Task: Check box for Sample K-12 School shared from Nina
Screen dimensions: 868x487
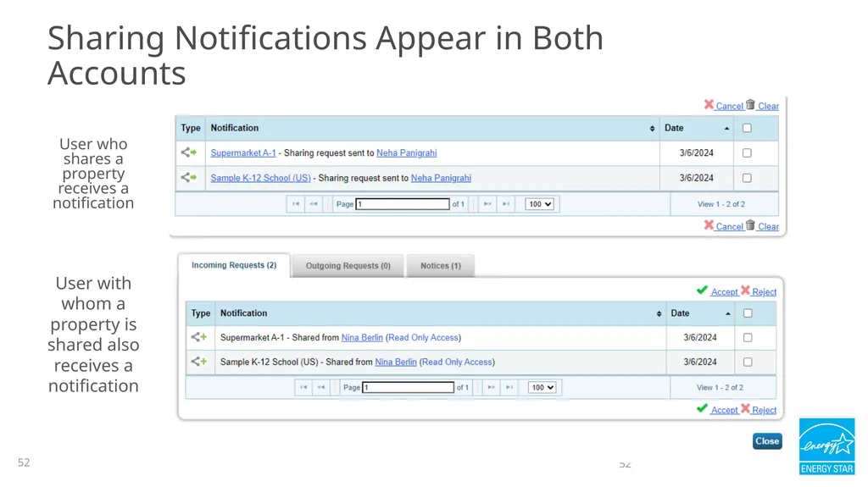Action: (748, 362)
